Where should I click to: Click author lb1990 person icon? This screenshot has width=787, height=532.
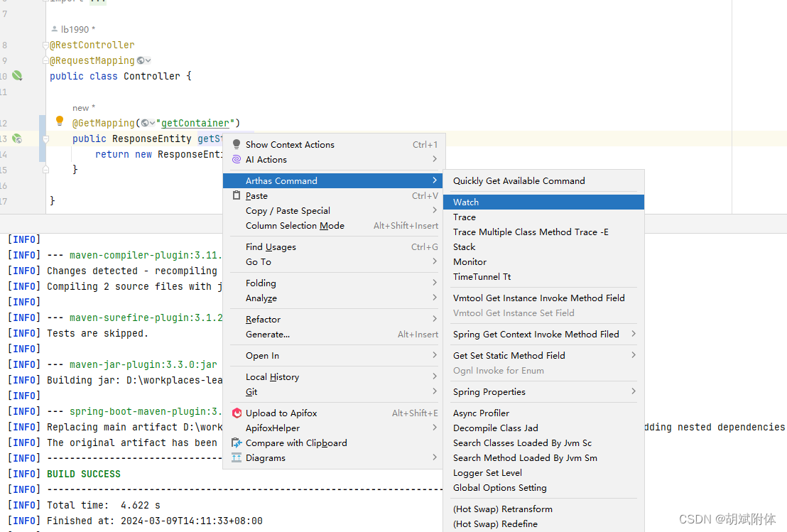point(55,29)
